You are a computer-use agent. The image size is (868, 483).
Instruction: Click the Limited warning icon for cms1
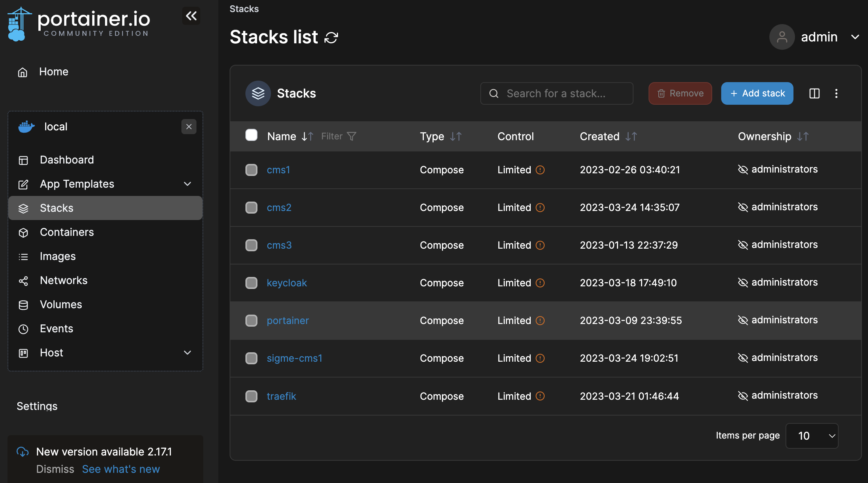(540, 170)
